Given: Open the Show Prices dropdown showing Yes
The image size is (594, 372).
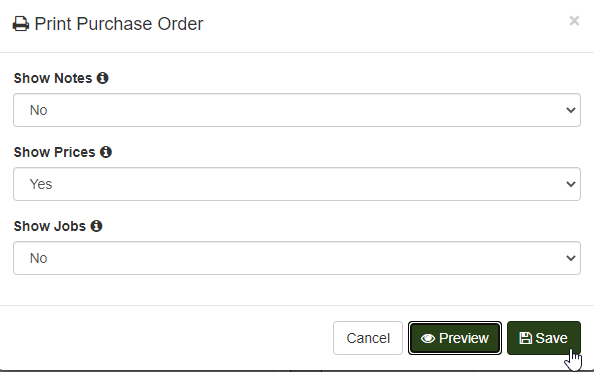Looking at the screenshot, I should pyautogui.click(x=297, y=184).
